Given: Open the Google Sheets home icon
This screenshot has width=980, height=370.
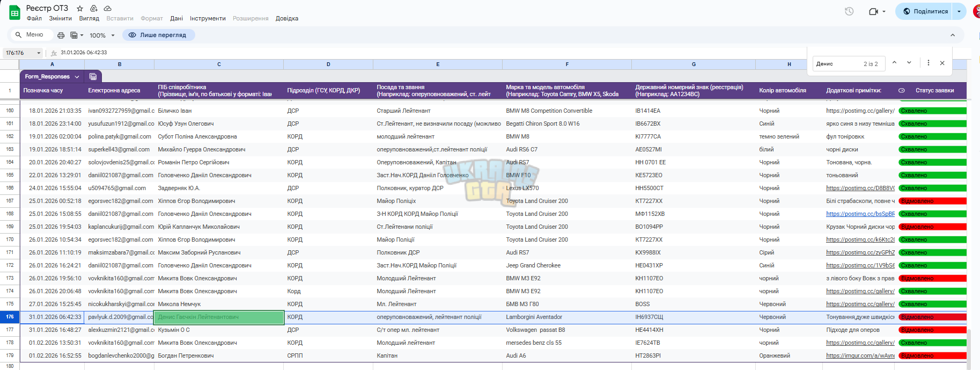Looking at the screenshot, I should click(x=14, y=13).
